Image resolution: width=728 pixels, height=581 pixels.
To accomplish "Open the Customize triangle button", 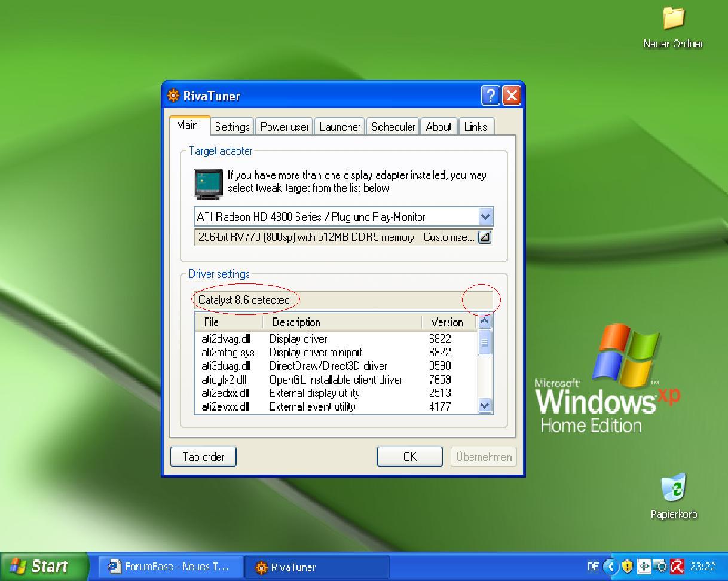I will pyautogui.click(x=485, y=237).
